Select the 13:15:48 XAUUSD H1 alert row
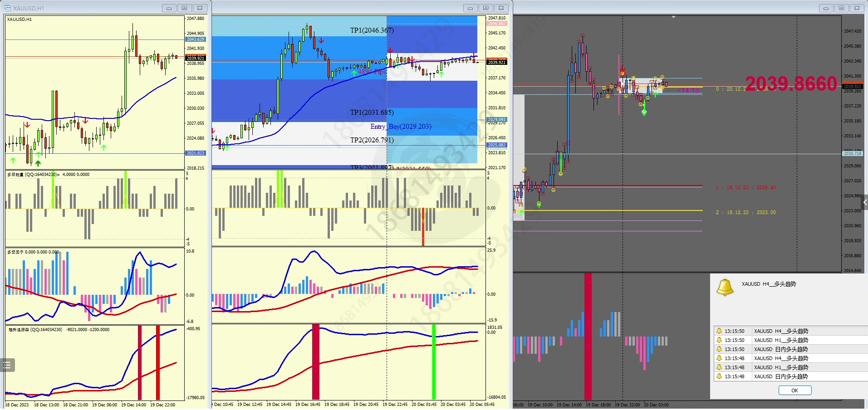The height and width of the screenshot is (410, 868). point(790,367)
